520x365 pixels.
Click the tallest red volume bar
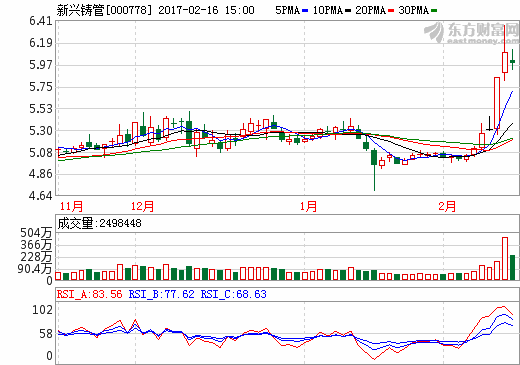pos(505,259)
